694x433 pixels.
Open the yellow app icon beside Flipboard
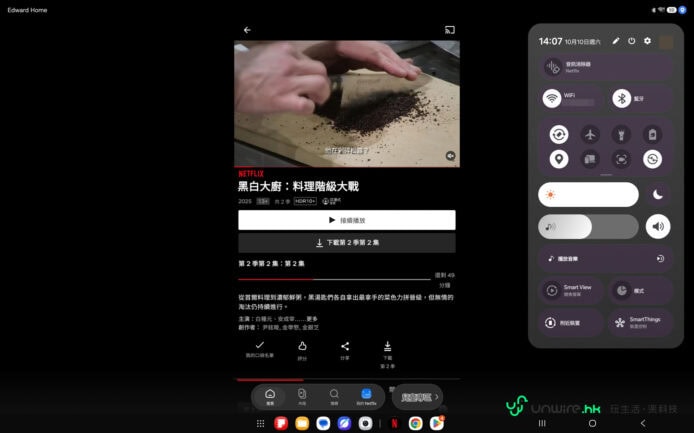(302, 423)
